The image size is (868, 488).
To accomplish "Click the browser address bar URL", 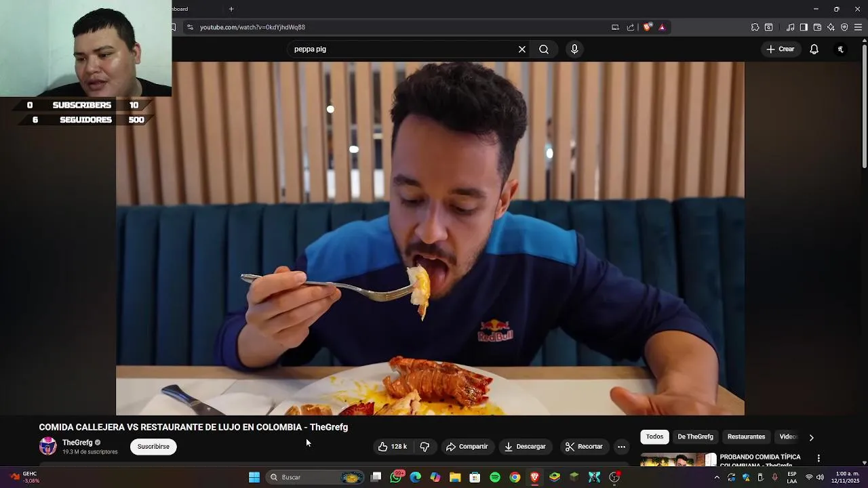I will coord(252,27).
